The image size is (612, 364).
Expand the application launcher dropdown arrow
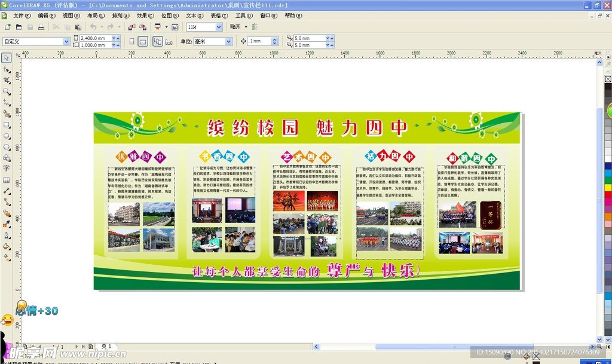click(166, 27)
